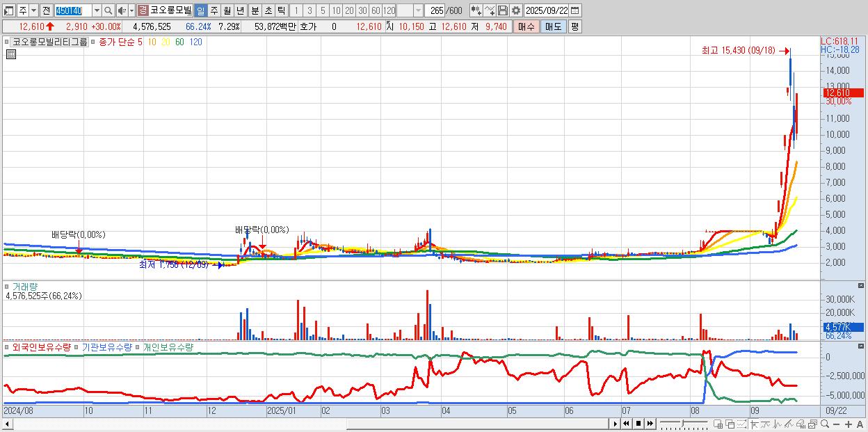
Task: Click the red 경 warning badge icon
Action: click(143, 10)
